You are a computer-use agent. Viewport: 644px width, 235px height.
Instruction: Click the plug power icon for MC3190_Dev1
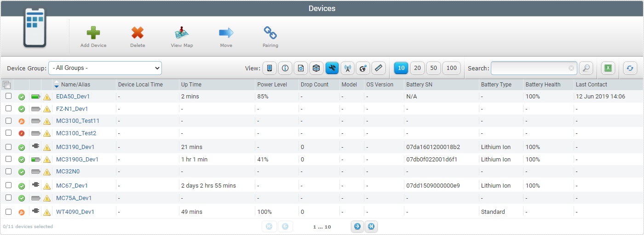click(36, 146)
